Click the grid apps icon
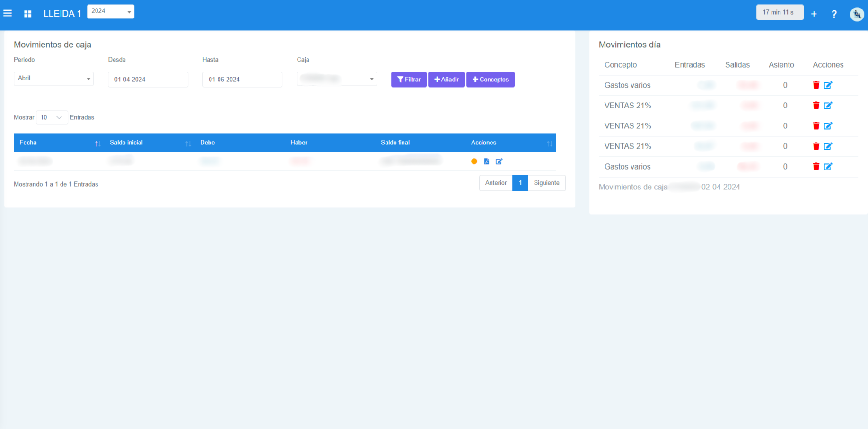The width and height of the screenshot is (868, 429). click(x=28, y=14)
